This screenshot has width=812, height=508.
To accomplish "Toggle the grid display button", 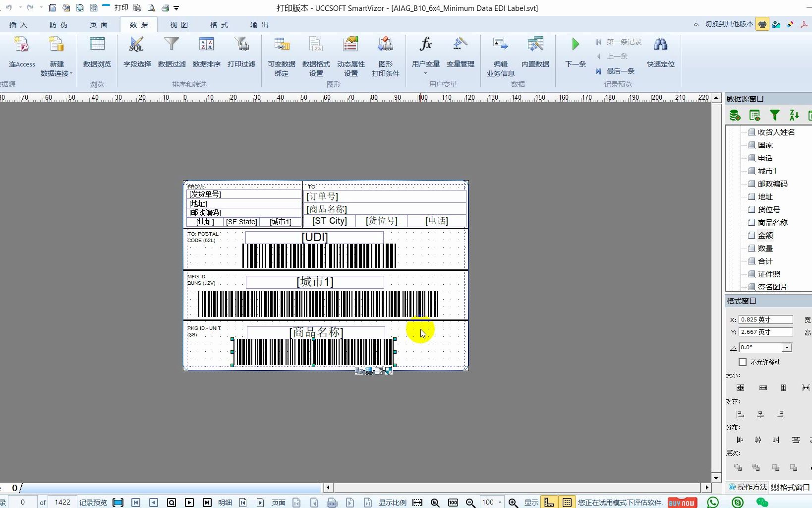I will 567,503.
